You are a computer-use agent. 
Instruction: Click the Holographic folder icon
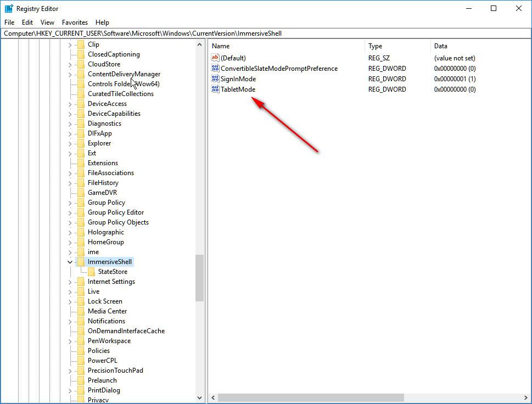(81, 232)
